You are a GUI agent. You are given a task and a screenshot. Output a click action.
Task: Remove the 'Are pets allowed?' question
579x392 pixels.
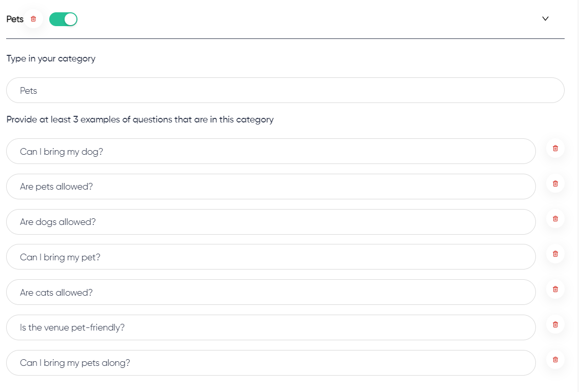[555, 184]
